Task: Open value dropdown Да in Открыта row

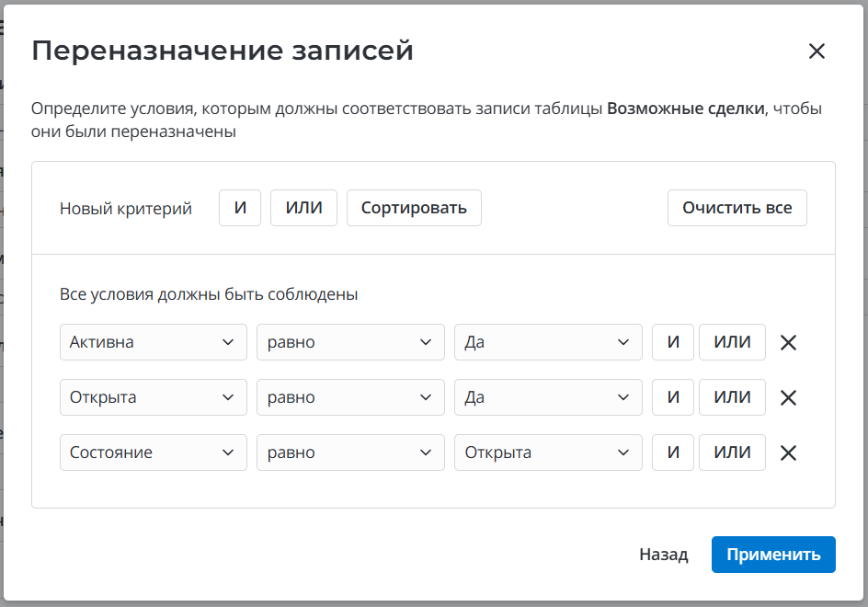Action: (x=547, y=397)
